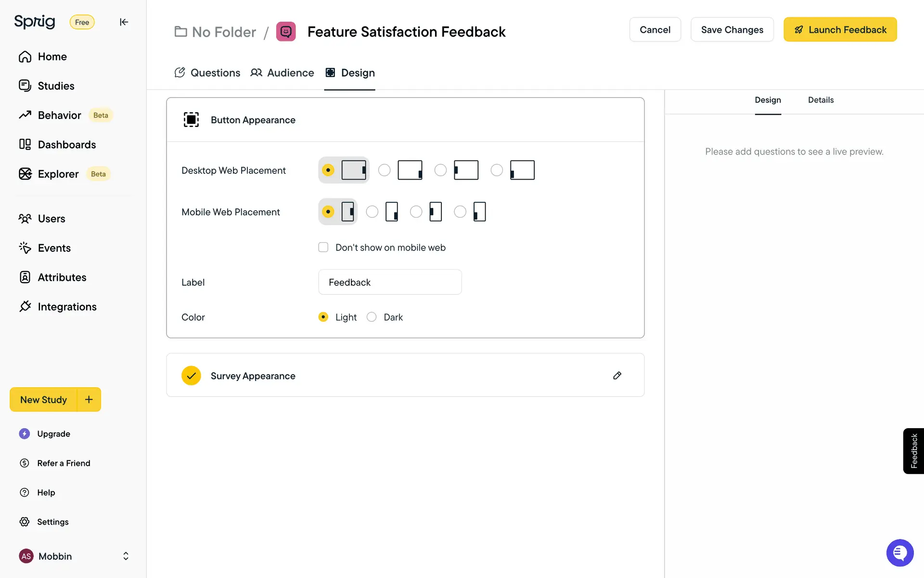Open the Details preview tab
Viewport: 924px width, 578px height.
coord(821,100)
